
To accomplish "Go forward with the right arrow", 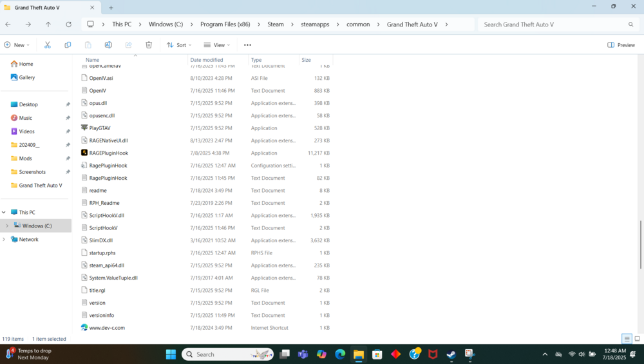I will [28, 24].
